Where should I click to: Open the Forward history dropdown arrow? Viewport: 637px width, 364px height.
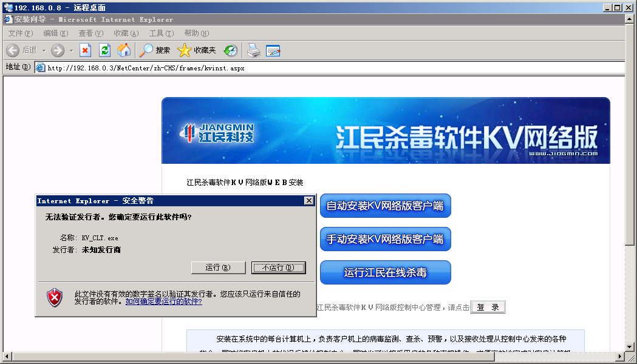[71, 51]
